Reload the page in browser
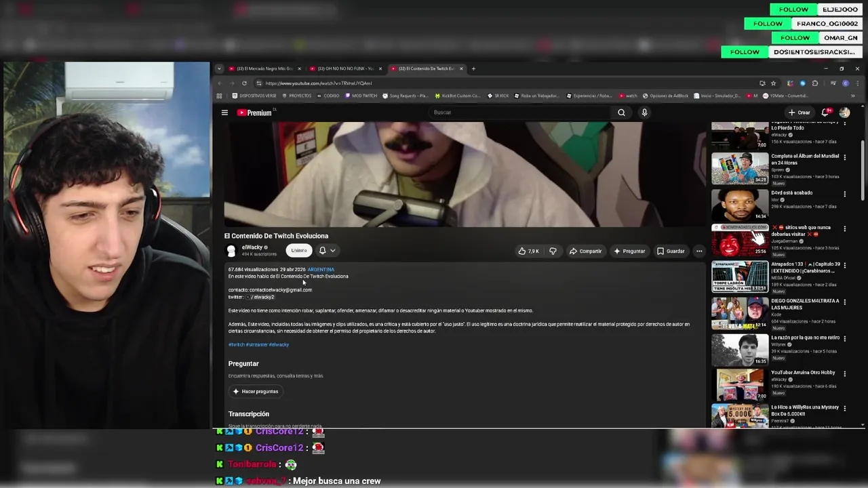868x488 pixels. [244, 83]
